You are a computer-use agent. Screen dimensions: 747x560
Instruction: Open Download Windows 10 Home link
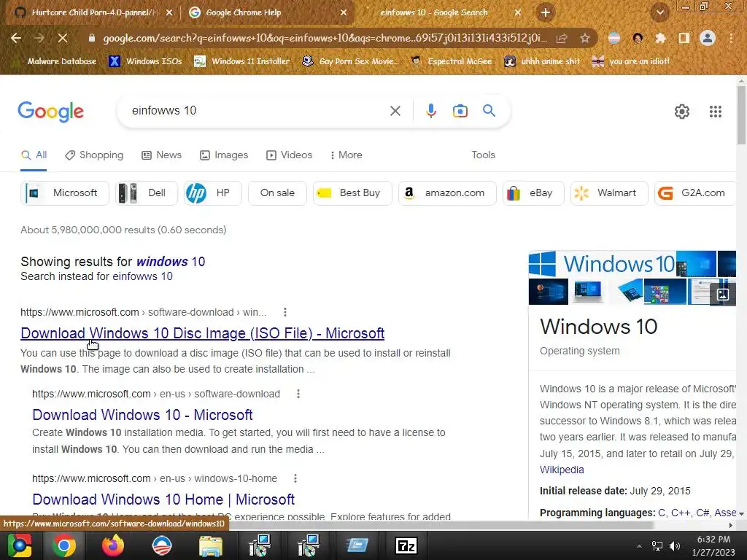click(163, 499)
